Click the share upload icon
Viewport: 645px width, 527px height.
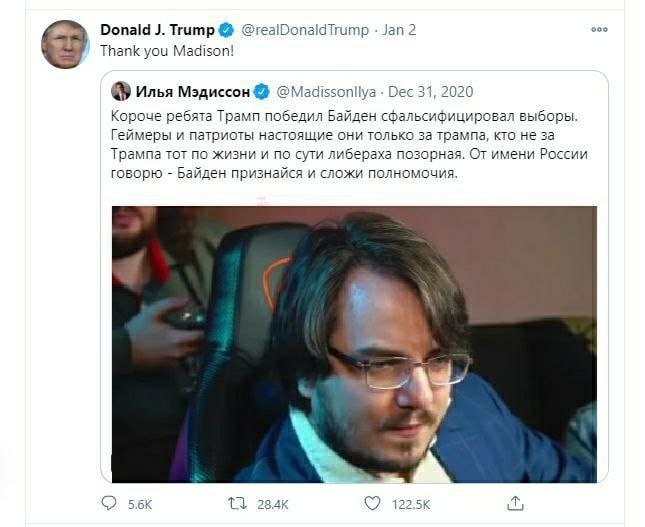tap(515, 503)
